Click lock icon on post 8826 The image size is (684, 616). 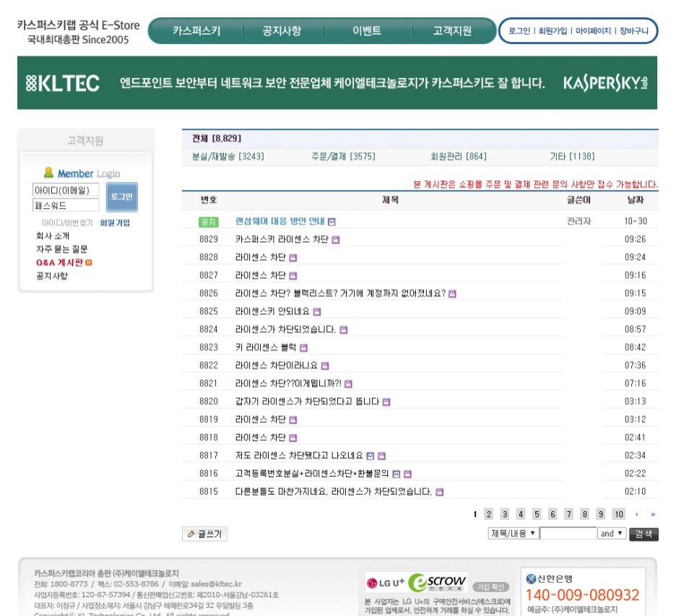(x=452, y=294)
